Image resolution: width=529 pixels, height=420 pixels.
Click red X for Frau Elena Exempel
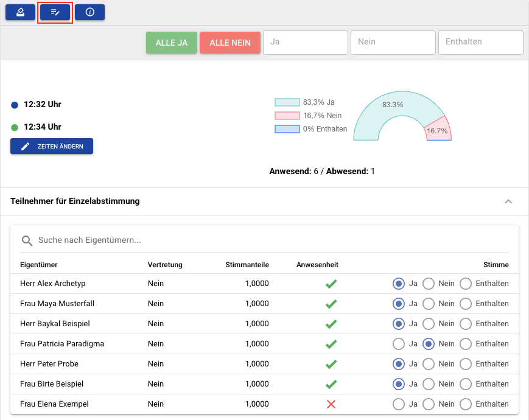point(331,404)
